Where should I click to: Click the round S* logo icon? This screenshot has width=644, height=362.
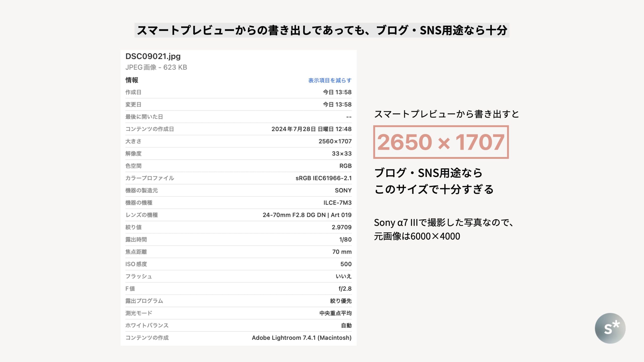click(610, 328)
